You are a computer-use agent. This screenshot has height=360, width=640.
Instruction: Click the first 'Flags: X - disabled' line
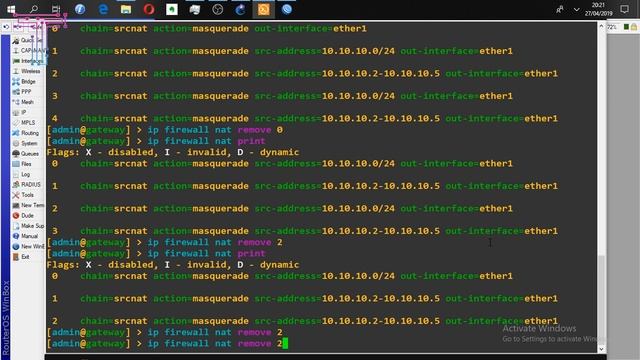click(173, 152)
